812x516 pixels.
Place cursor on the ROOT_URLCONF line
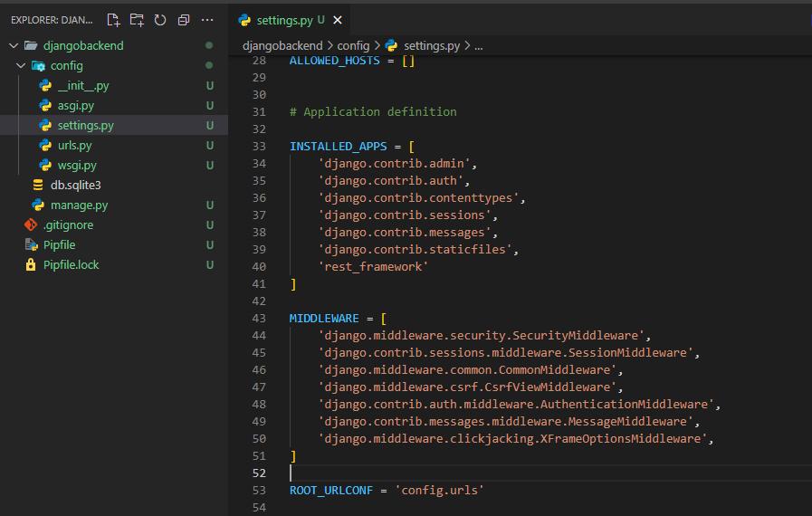tap(387, 491)
